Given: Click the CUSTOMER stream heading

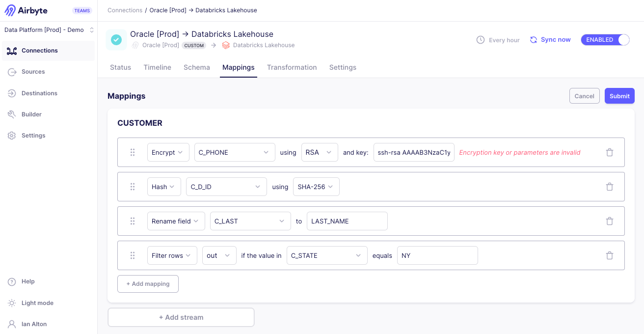Looking at the screenshot, I should pos(140,123).
